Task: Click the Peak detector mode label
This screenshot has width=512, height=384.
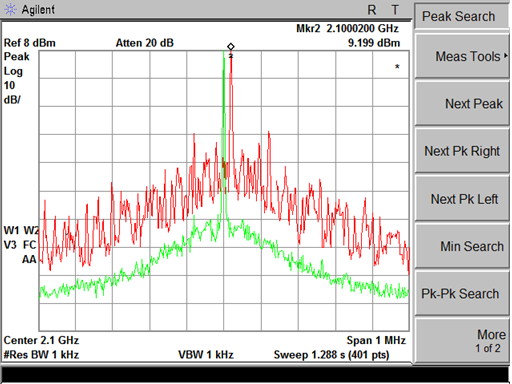Action: 16,57
